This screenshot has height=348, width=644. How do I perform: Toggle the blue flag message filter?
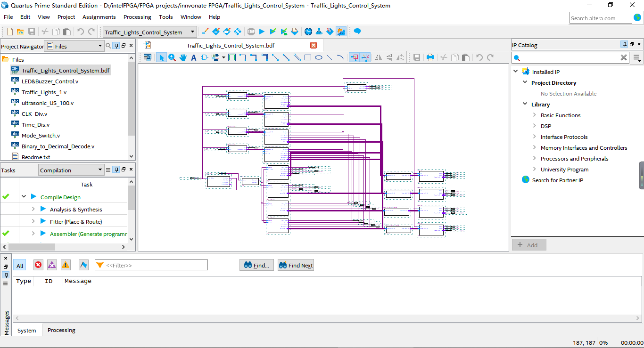point(83,265)
